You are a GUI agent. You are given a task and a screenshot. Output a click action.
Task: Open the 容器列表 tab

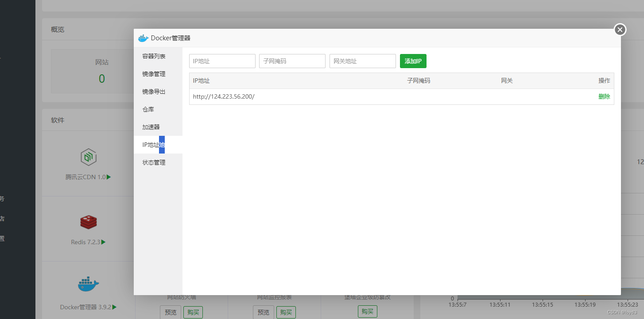(158, 56)
